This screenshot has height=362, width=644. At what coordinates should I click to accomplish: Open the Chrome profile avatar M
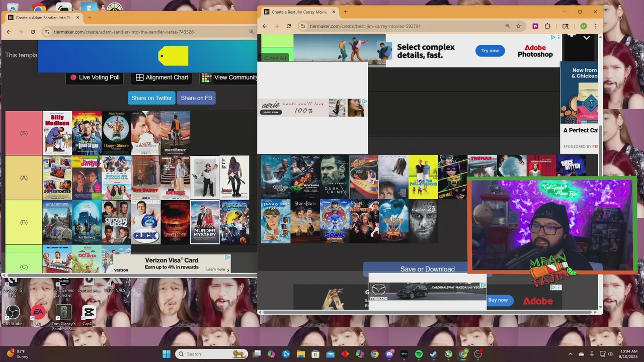pyautogui.click(x=583, y=26)
